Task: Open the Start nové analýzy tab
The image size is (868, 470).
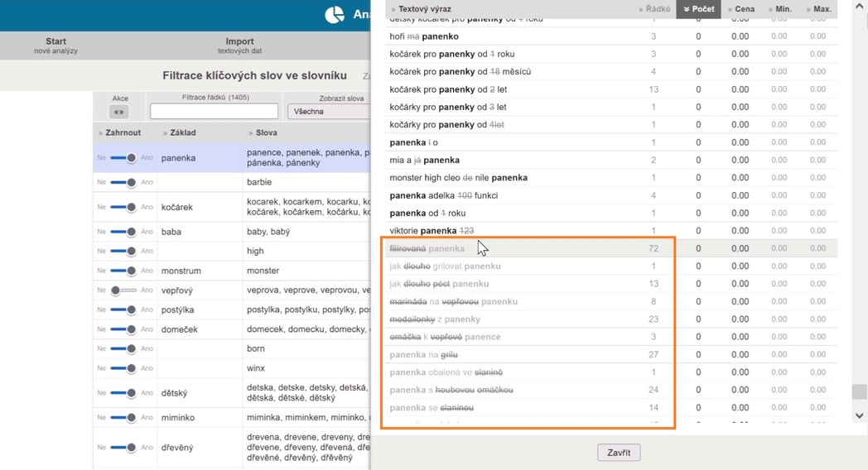Action: pyautogui.click(x=55, y=46)
